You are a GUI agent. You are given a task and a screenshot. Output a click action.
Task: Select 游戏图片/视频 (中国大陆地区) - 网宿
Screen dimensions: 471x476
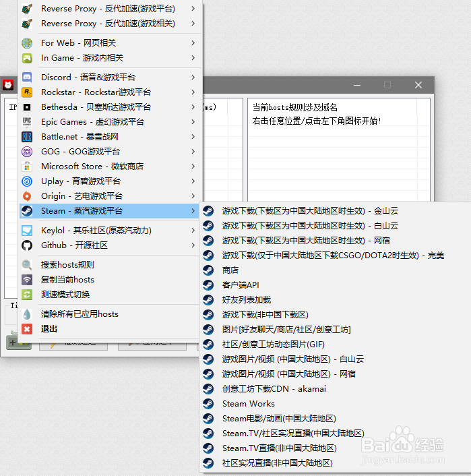click(x=336, y=374)
